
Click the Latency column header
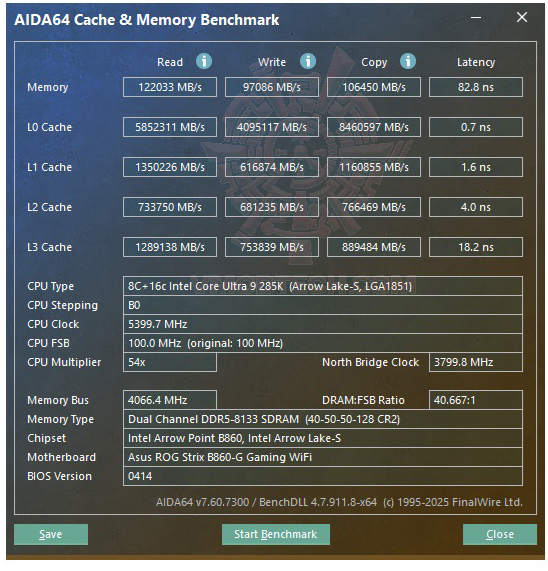coord(476,62)
